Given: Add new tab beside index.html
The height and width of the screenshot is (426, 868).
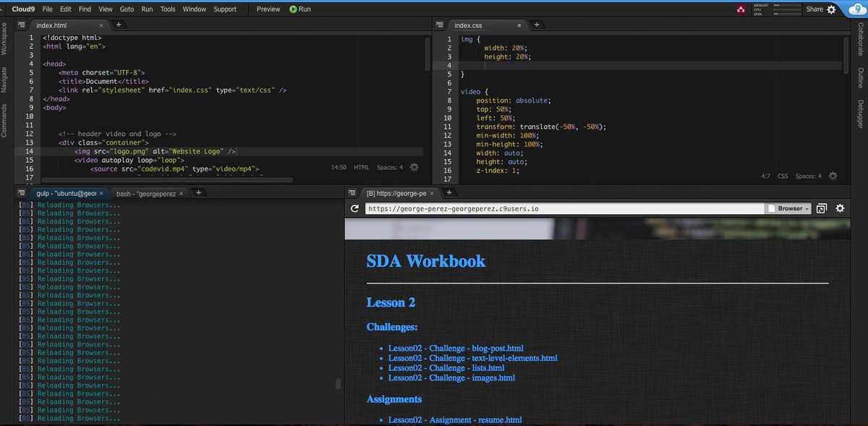Looking at the screenshot, I should point(119,25).
